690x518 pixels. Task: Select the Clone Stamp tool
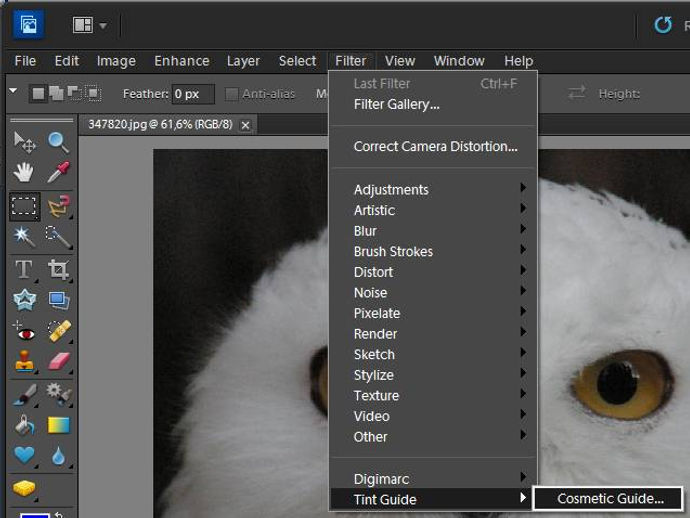click(x=24, y=362)
